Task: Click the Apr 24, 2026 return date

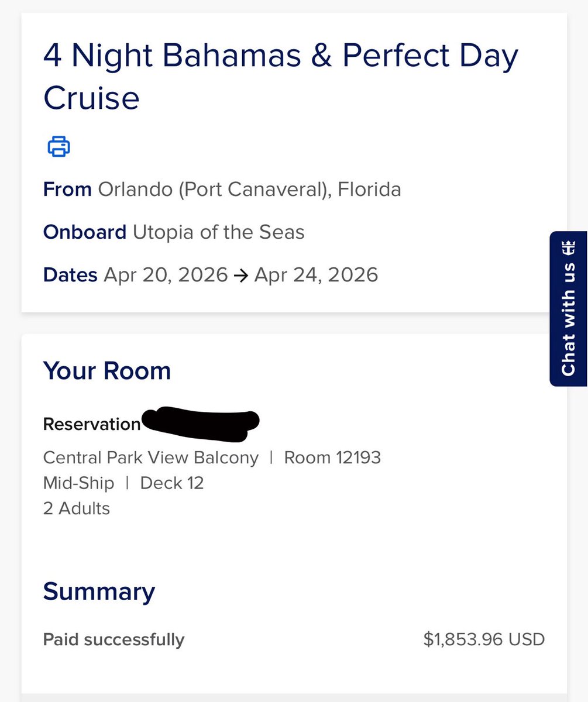Action: point(316,275)
